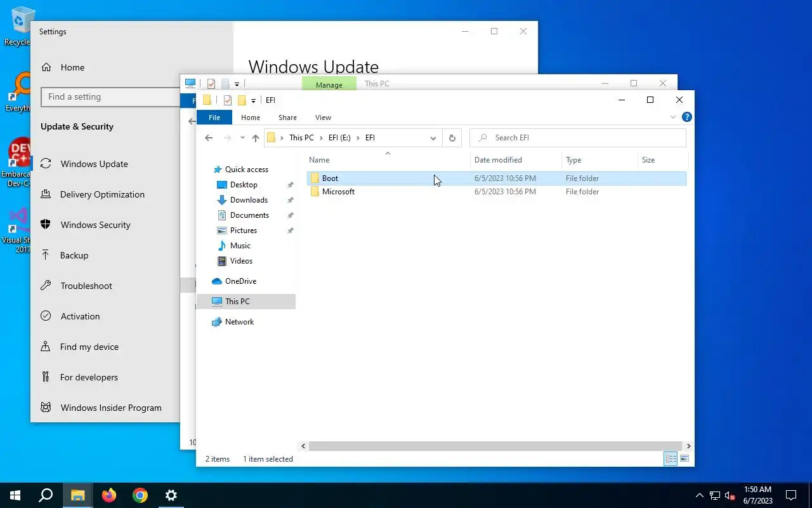Image resolution: width=812 pixels, height=508 pixels.
Task: Refresh the EFI folder view
Action: (452, 138)
